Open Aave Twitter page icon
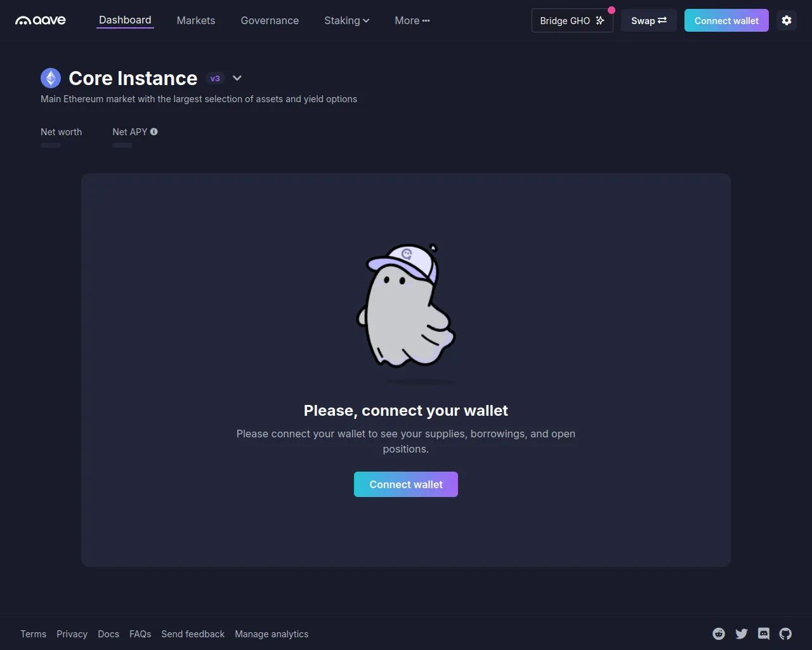The height and width of the screenshot is (650, 812). [741, 633]
